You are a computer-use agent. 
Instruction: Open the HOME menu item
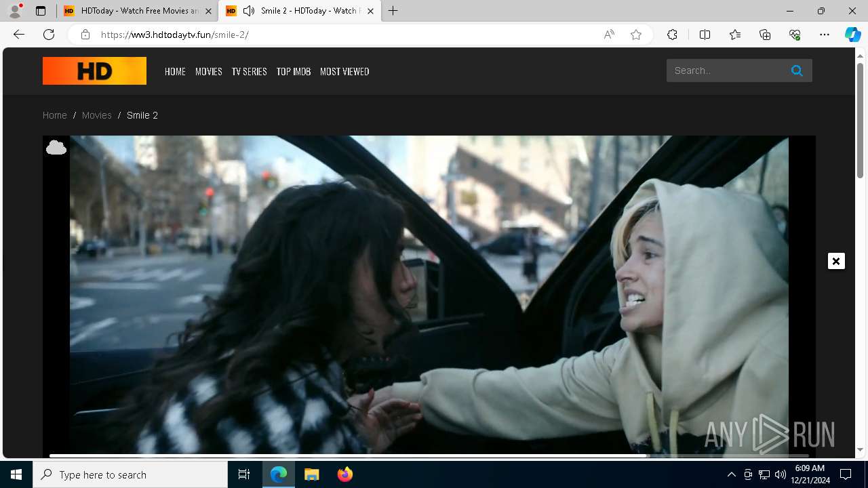point(175,71)
